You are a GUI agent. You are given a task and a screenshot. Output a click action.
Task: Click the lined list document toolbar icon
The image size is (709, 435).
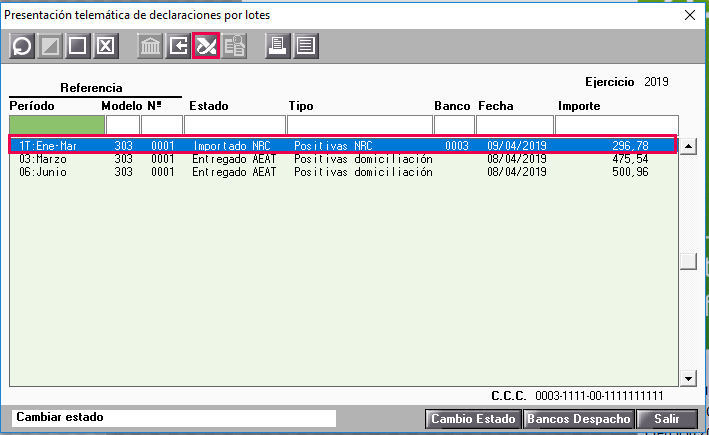(306, 46)
